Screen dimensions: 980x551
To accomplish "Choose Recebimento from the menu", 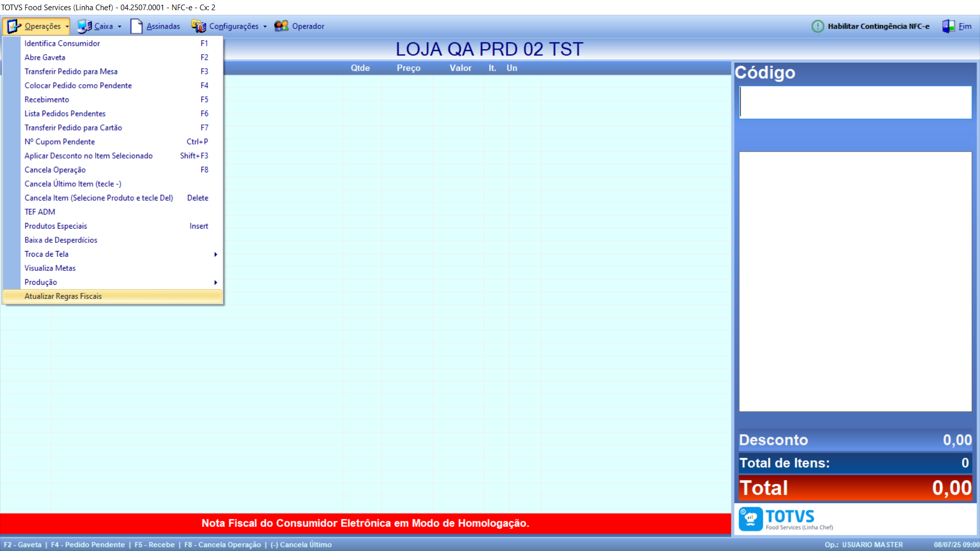I will (x=47, y=99).
